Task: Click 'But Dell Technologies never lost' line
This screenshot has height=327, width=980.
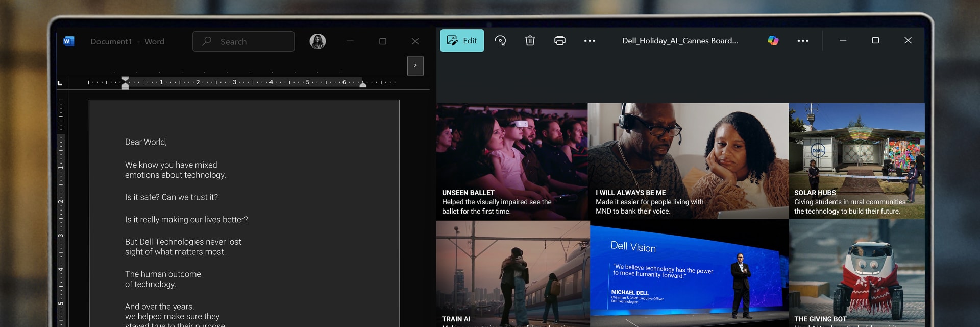Action: (183, 242)
